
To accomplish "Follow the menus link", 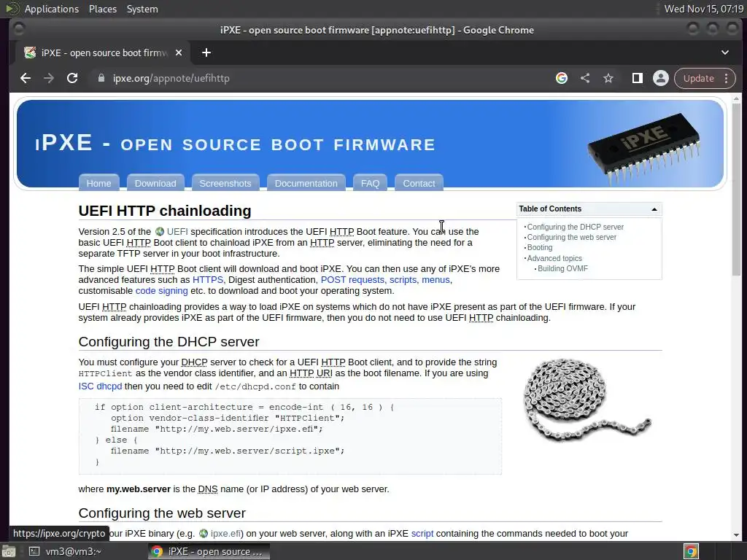I will pos(436,280).
